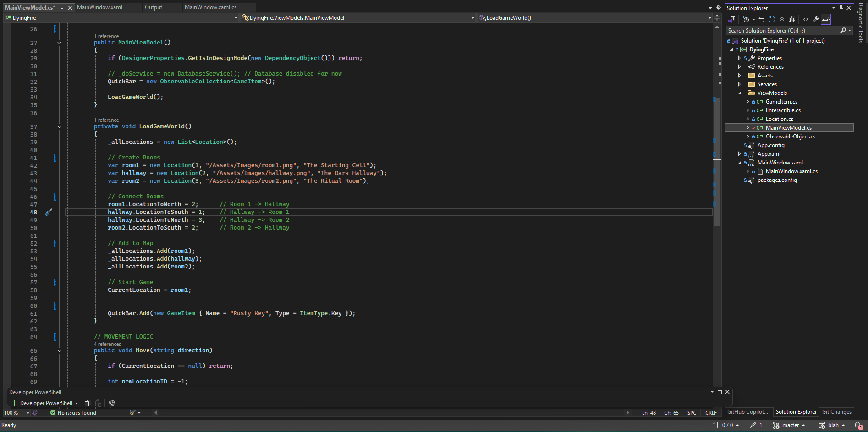
Task: Open Developer PowerShell settings gear
Action: (112, 403)
